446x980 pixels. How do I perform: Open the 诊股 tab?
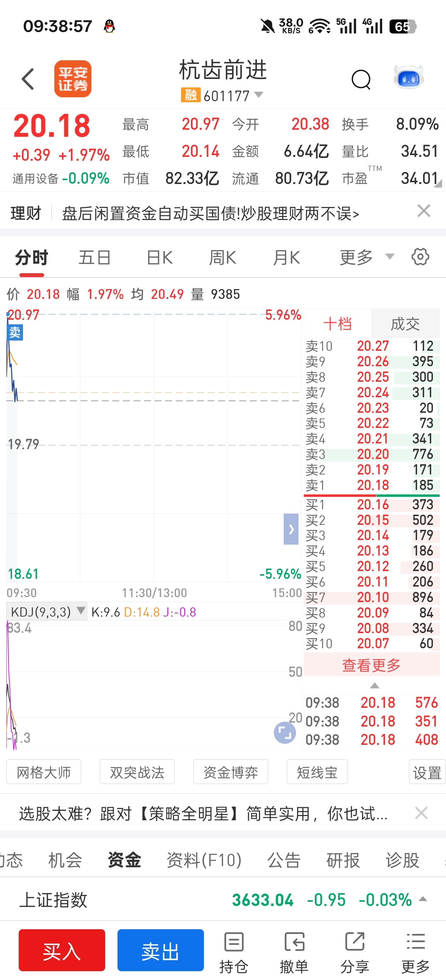pyautogui.click(x=403, y=860)
